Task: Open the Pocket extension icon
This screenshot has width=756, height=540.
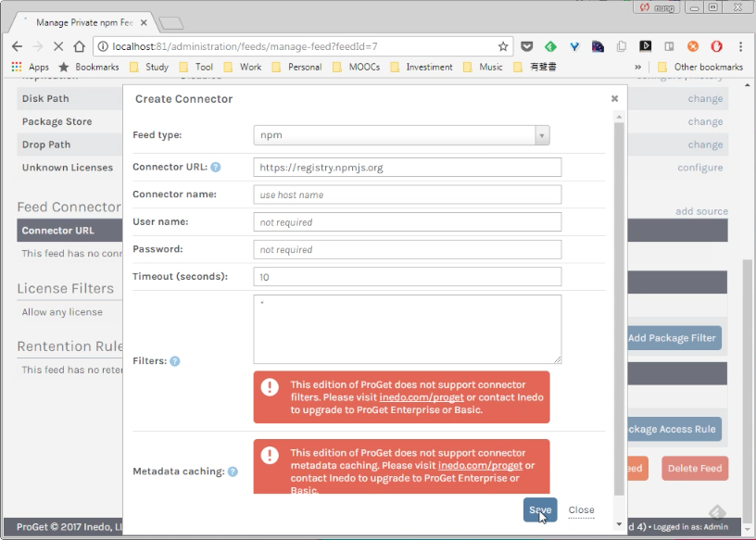Action: 526,46
